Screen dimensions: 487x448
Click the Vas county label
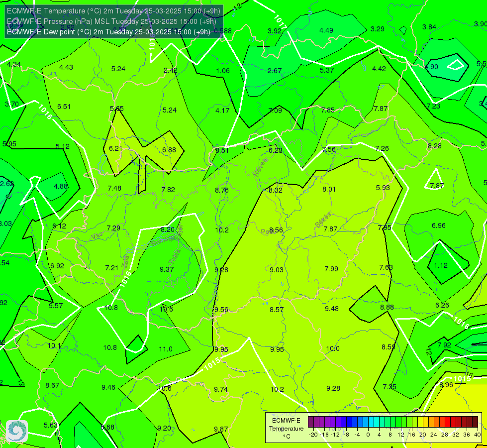tap(97, 236)
